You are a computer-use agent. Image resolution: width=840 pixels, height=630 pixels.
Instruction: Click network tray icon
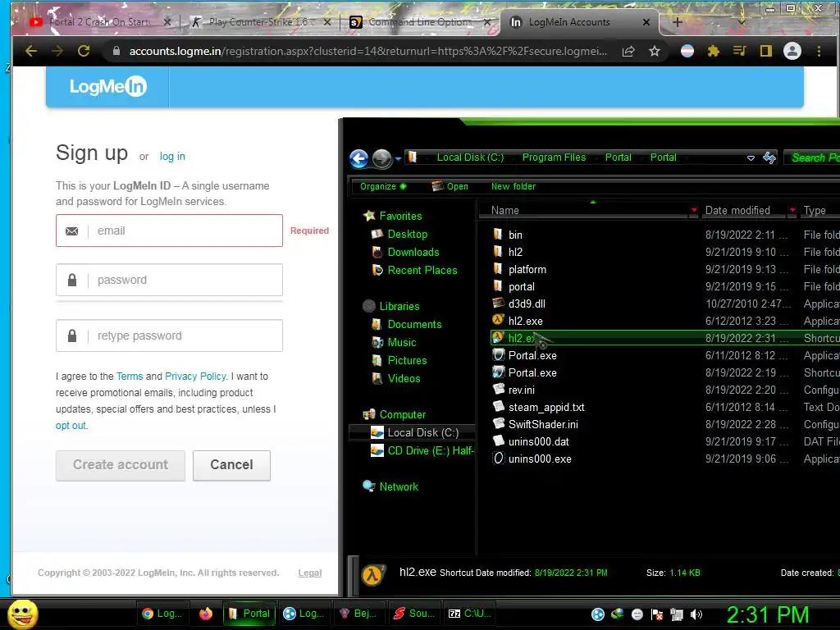tap(677, 614)
